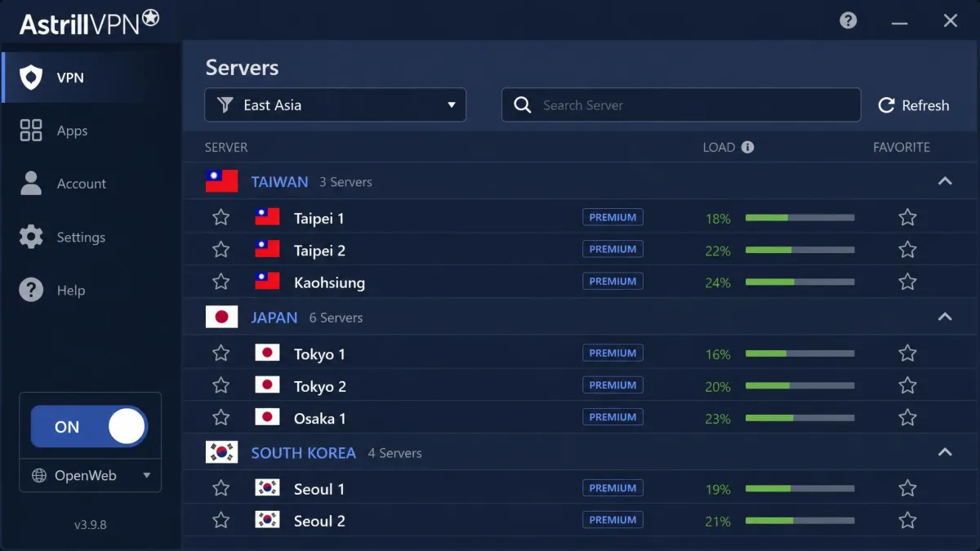Minimize the AstrillVPN window
Image resolution: width=980 pixels, height=551 pixels.
pyautogui.click(x=899, y=22)
